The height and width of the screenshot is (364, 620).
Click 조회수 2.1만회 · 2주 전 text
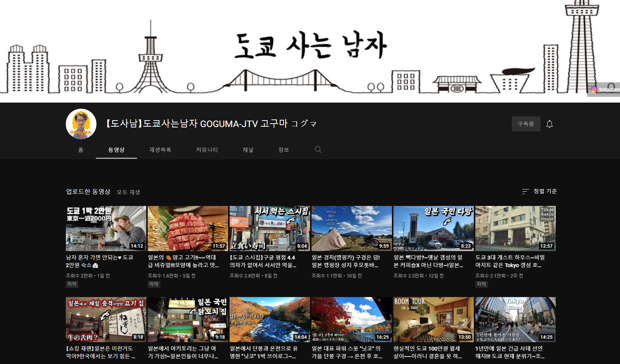click(499, 276)
